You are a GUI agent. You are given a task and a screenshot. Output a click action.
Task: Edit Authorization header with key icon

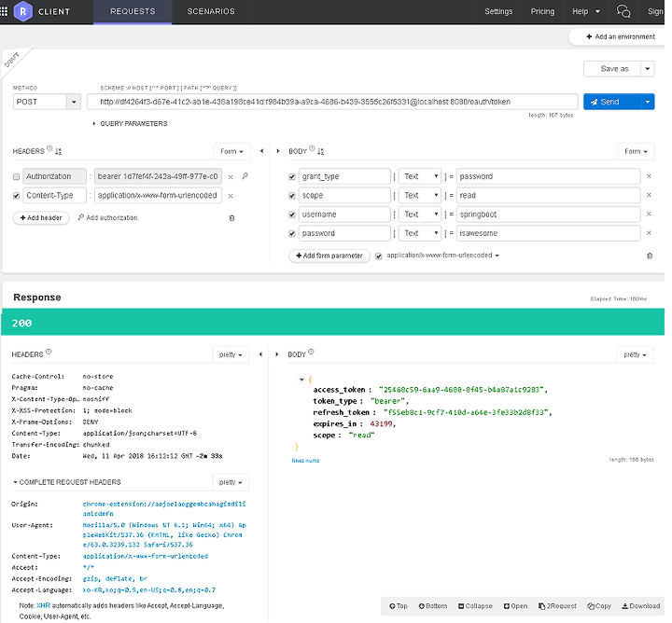(x=245, y=176)
